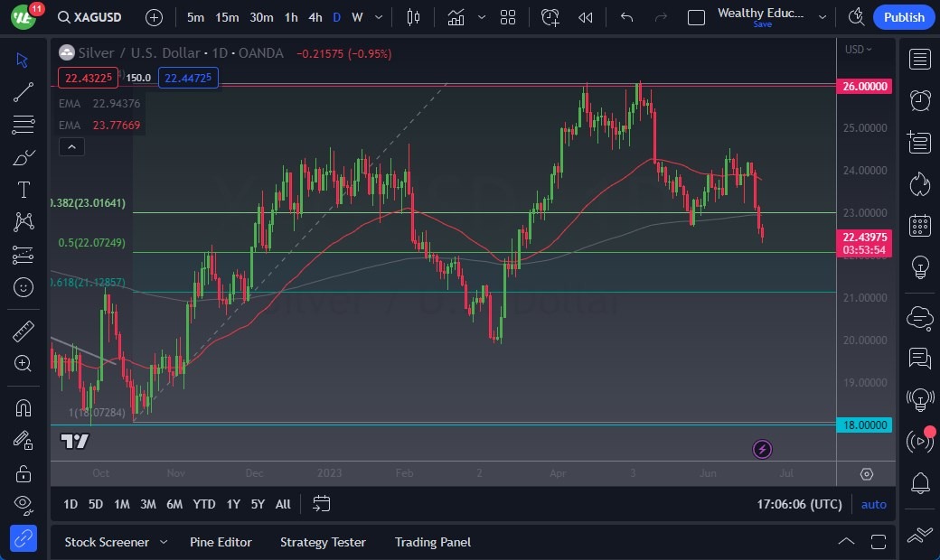
Task: Open the Pine Editor tab
Action: 221,542
